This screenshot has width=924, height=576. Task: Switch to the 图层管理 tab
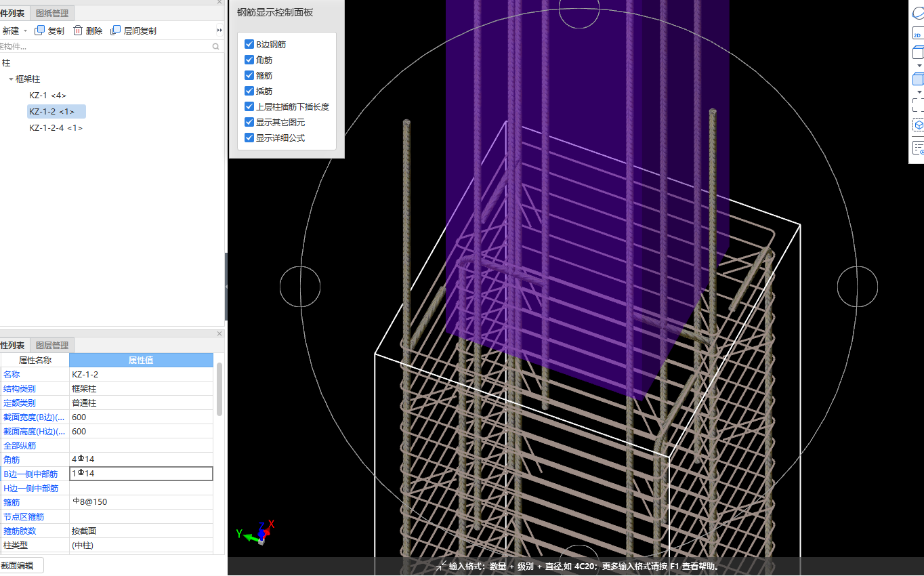coord(52,345)
